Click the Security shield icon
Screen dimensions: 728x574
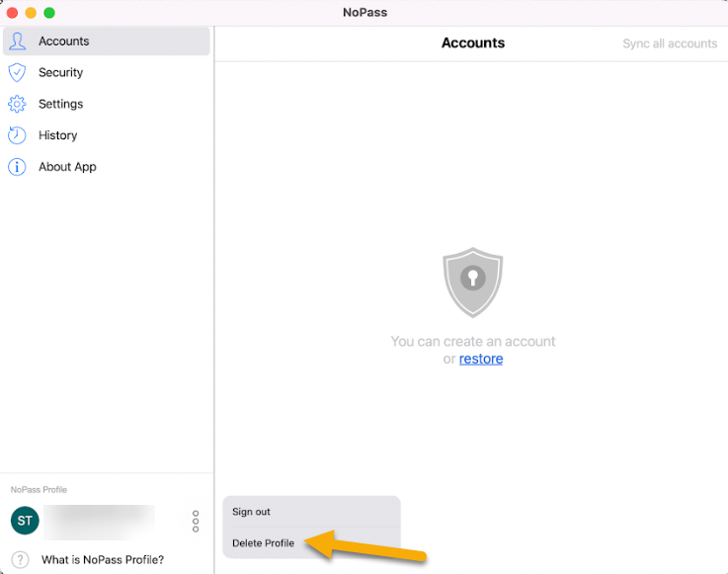click(17, 72)
